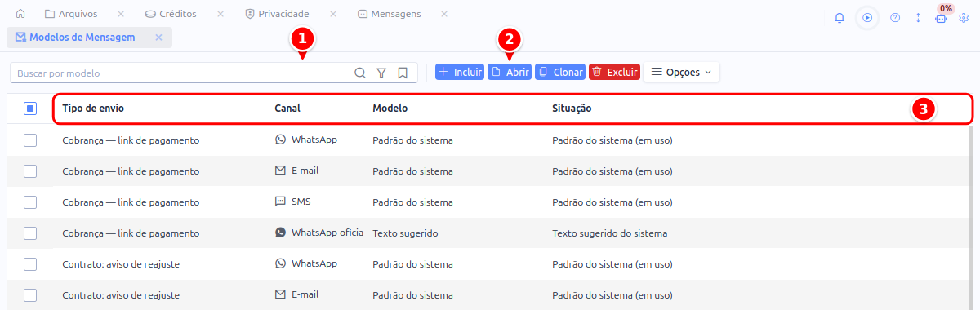Click the SMS chat bubble icon

281,201
